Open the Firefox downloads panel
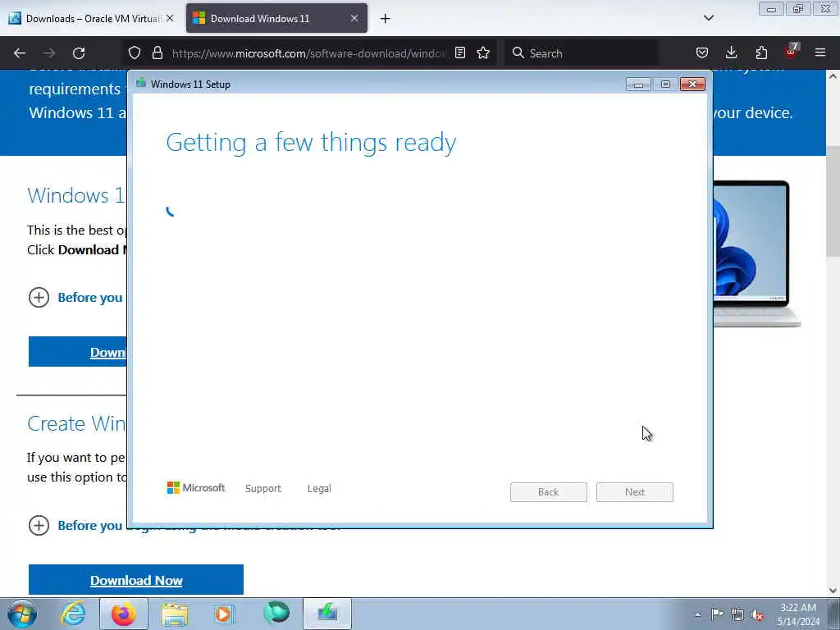This screenshot has width=840, height=630. click(731, 52)
